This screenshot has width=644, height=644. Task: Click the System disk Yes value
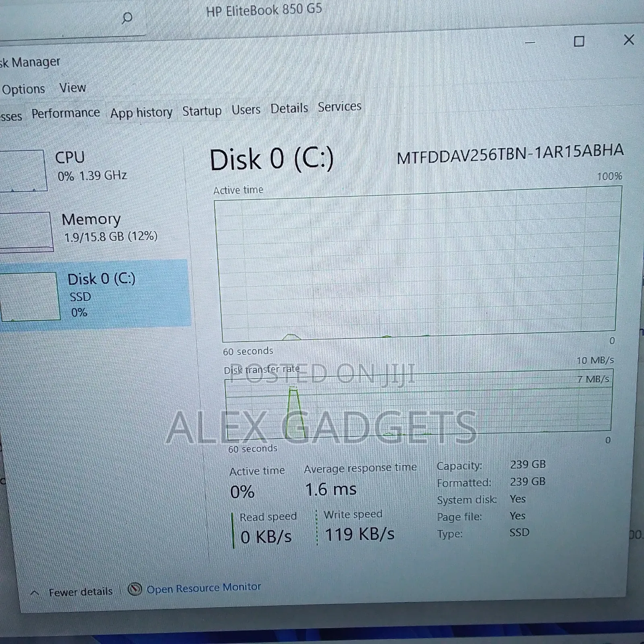[x=518, y=499]
